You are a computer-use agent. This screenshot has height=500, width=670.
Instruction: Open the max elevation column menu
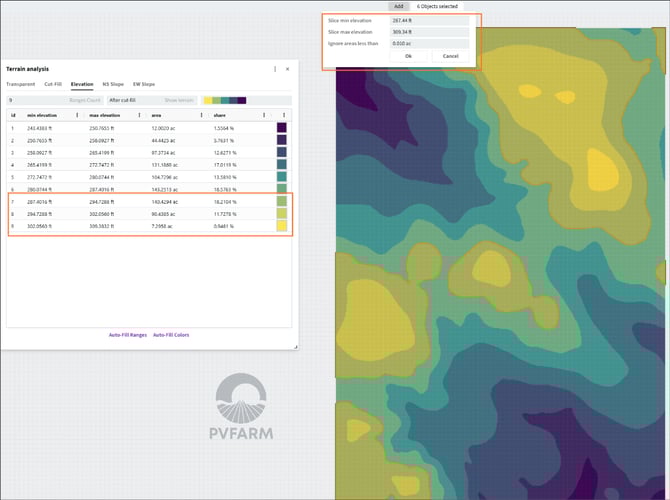139,115
